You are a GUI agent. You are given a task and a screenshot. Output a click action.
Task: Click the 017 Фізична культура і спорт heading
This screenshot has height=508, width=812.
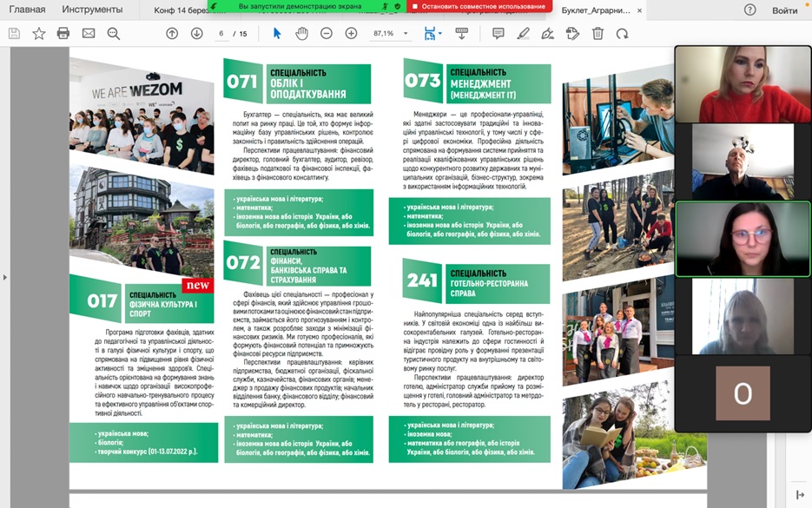[142, 300]
